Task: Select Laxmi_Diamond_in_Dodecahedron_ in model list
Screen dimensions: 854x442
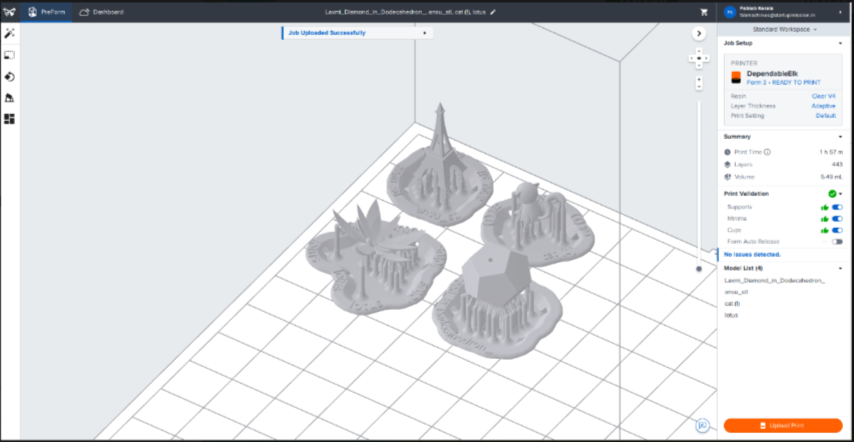Action: [x=774, y=281]
